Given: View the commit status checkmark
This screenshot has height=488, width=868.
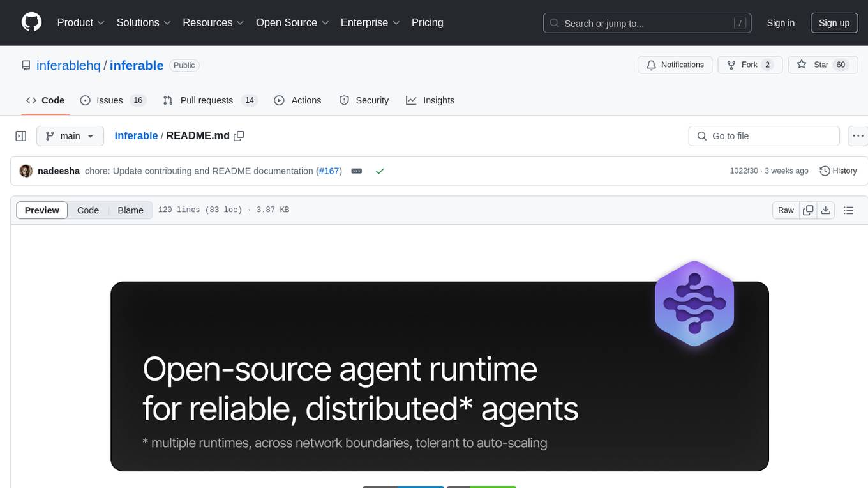Looking at the screenshot, I should point(380,171).
